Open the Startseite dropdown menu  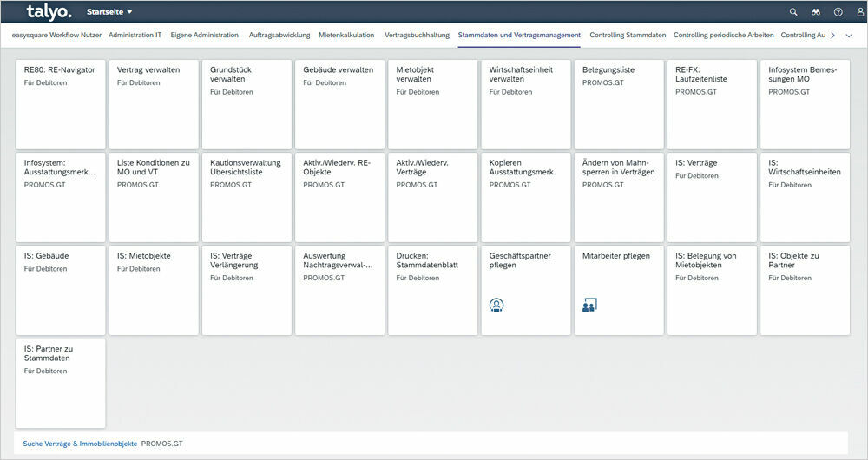pyautogui.click(x=109, y=12)
